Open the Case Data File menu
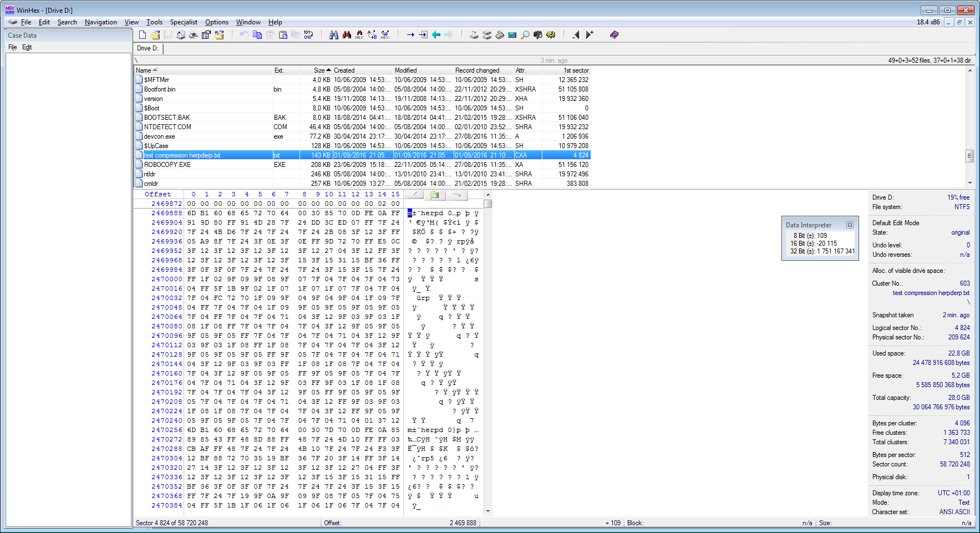The height and width of the screenshot is (533, 980). point(13,47)
